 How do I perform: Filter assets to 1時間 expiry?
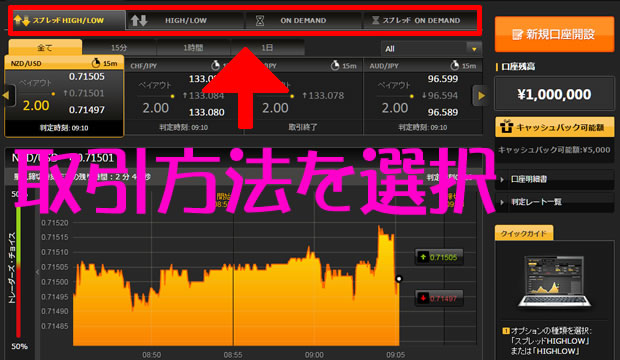tap(193, 48)
